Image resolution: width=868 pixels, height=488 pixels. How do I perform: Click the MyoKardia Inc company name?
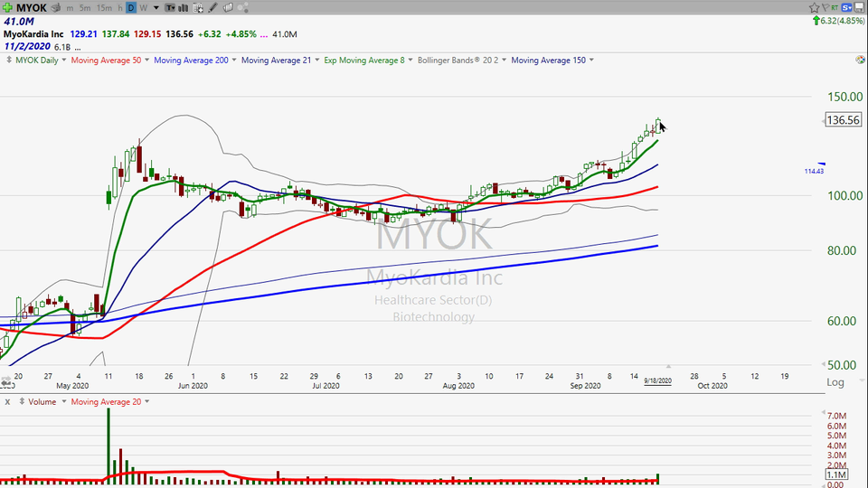pyautogui.click(x=33, y=33)
